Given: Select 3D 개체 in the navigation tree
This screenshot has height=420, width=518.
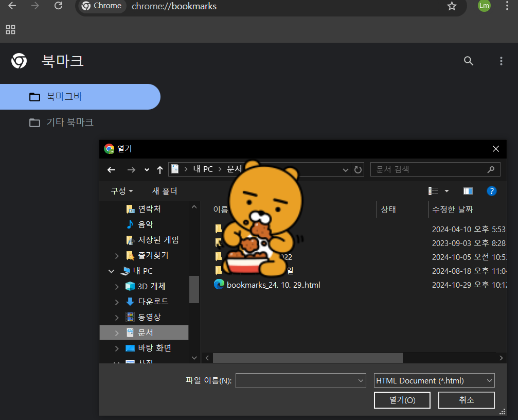Looking at the screenshot, I should [x=151, y=286].
